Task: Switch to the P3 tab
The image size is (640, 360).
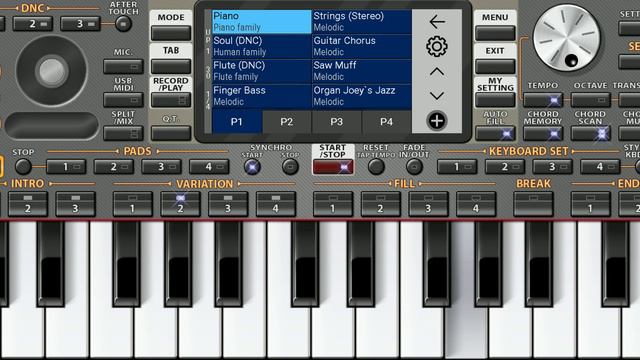Action: tap(337, 122)
